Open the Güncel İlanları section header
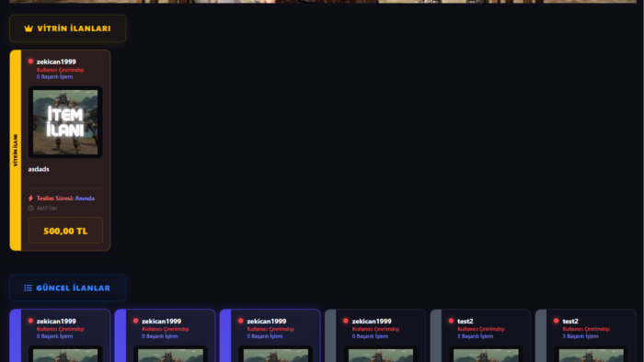 (68, 288)
